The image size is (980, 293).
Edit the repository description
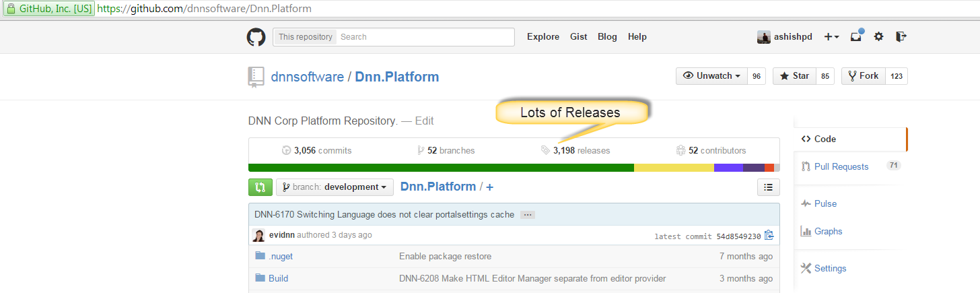[424, 121]
